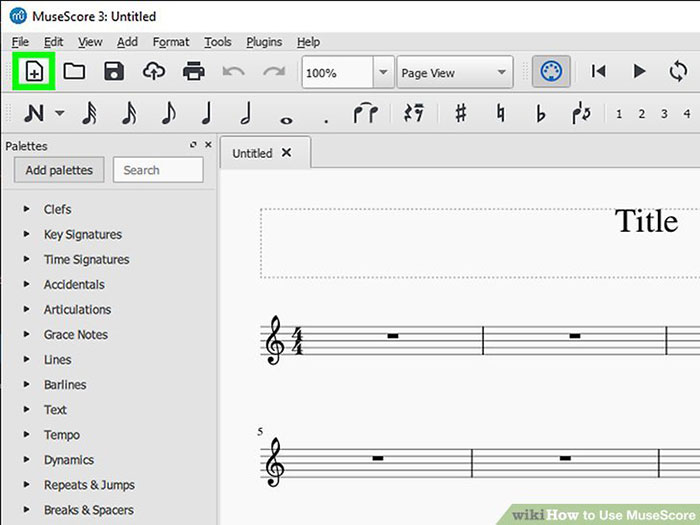The height and width of the screenshot is (525, 700).
Task: Toggle loop playback
Action: point(679,72)
